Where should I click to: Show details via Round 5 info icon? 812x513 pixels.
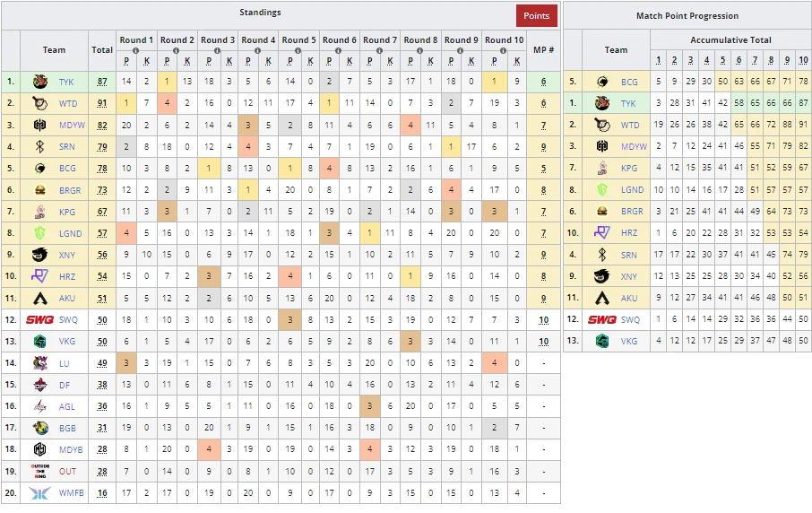[x=298, y=51]
